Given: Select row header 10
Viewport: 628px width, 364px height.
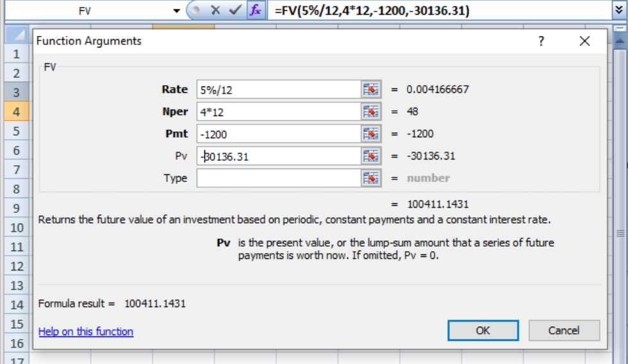Looking at the screenshot, I should click(17, 227).
